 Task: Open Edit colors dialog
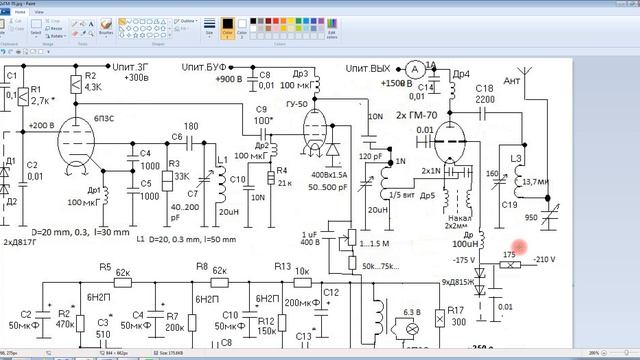pos(332,29)
